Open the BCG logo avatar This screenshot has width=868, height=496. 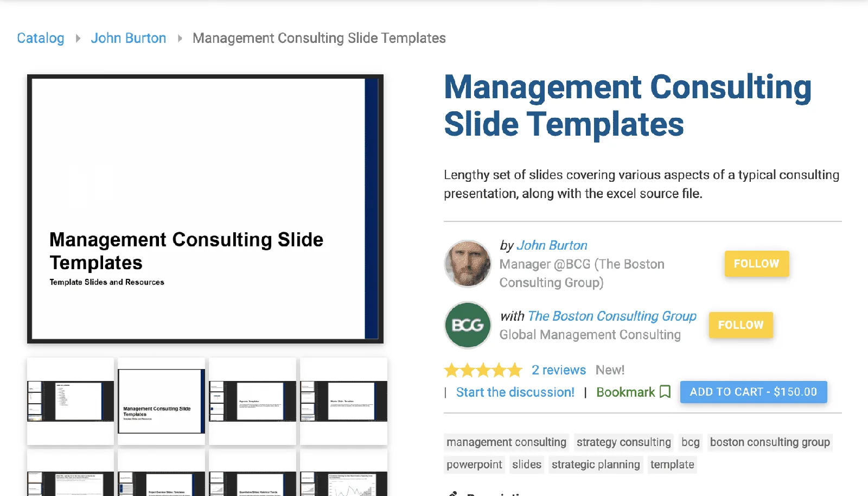[x=468, y=325]
